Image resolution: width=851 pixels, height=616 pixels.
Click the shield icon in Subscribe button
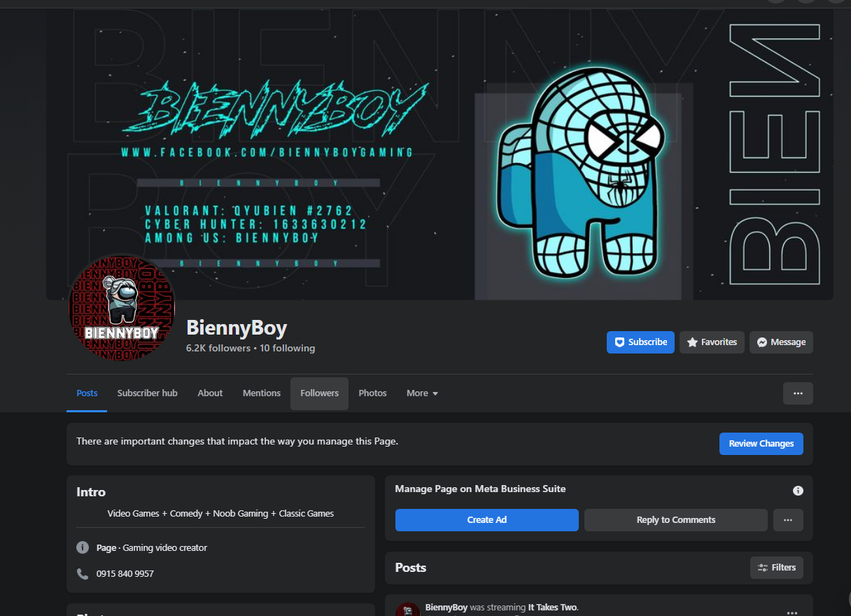click(619, 342)
